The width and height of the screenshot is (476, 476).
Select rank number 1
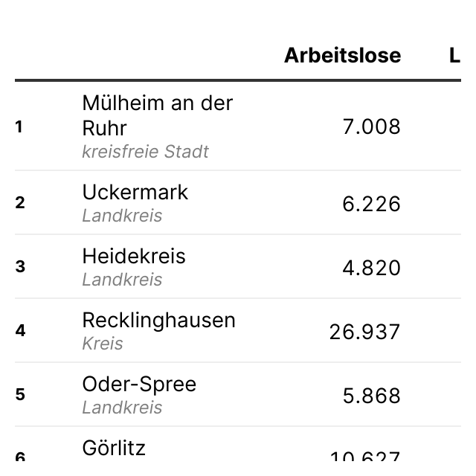[x=19, y=127]
